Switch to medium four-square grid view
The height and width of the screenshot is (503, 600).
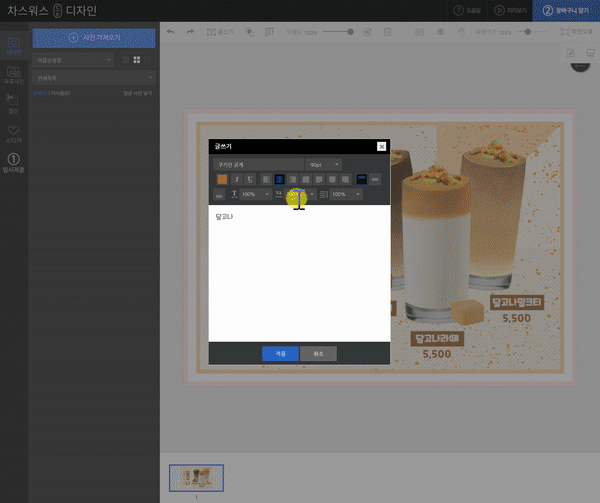[x=137, y=60]
